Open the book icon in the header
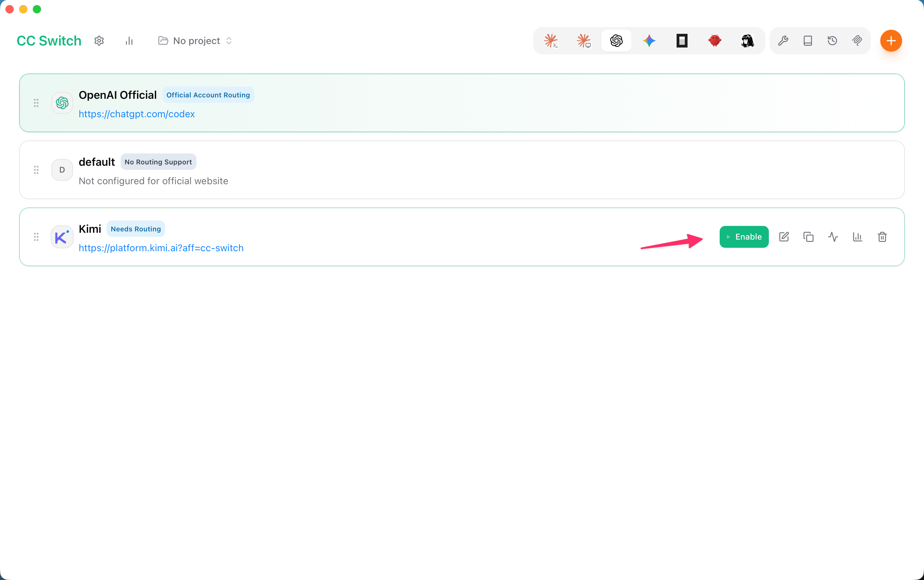The image size is (924, 580). (807, 41)
